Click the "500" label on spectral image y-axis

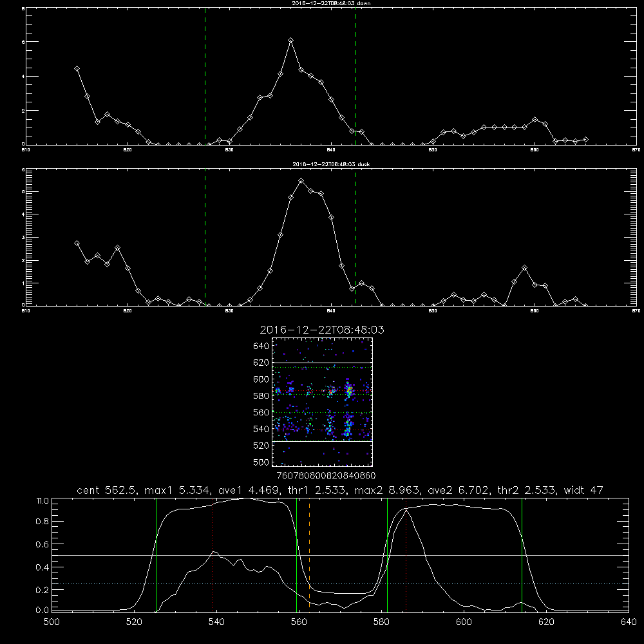click(x=261, y=462)
